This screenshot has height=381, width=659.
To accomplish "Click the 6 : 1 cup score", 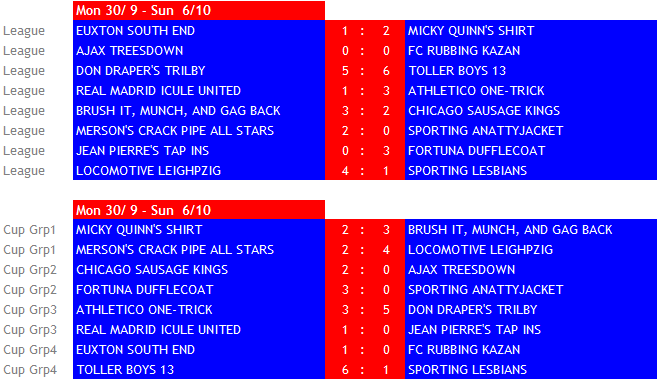I will pos(365,370).
